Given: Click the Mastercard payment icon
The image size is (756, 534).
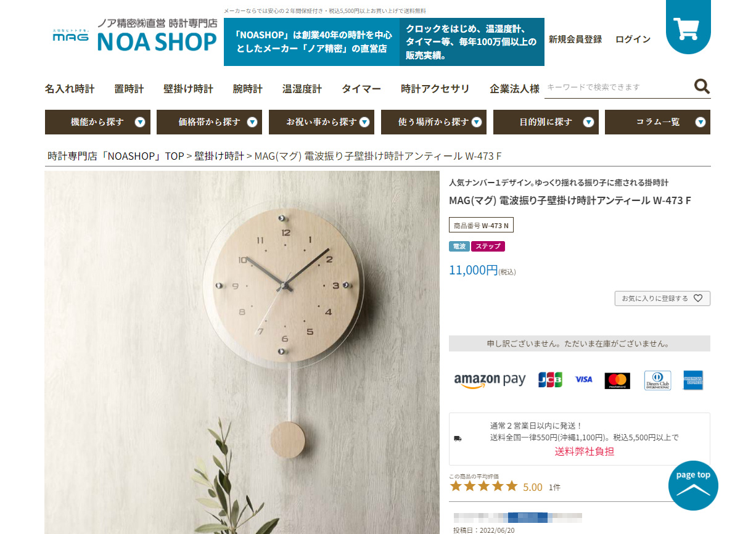Looking at the screenshot, I should 617,380.
